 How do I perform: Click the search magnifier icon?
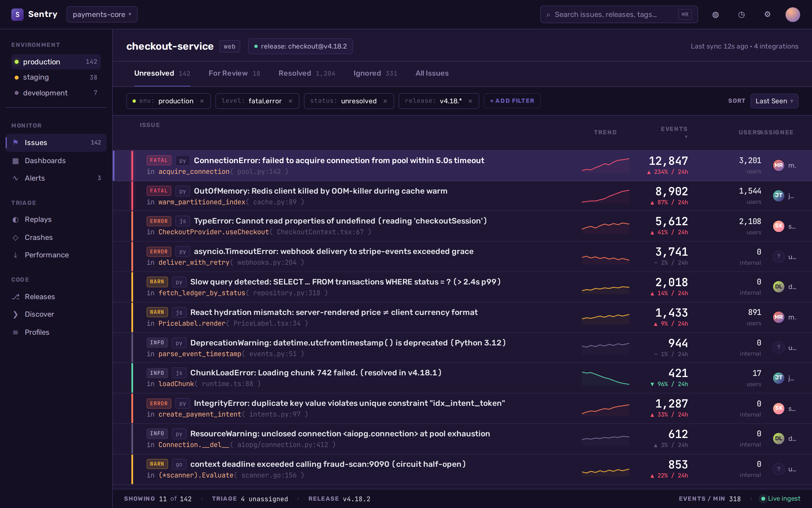(x=548, y=15)
